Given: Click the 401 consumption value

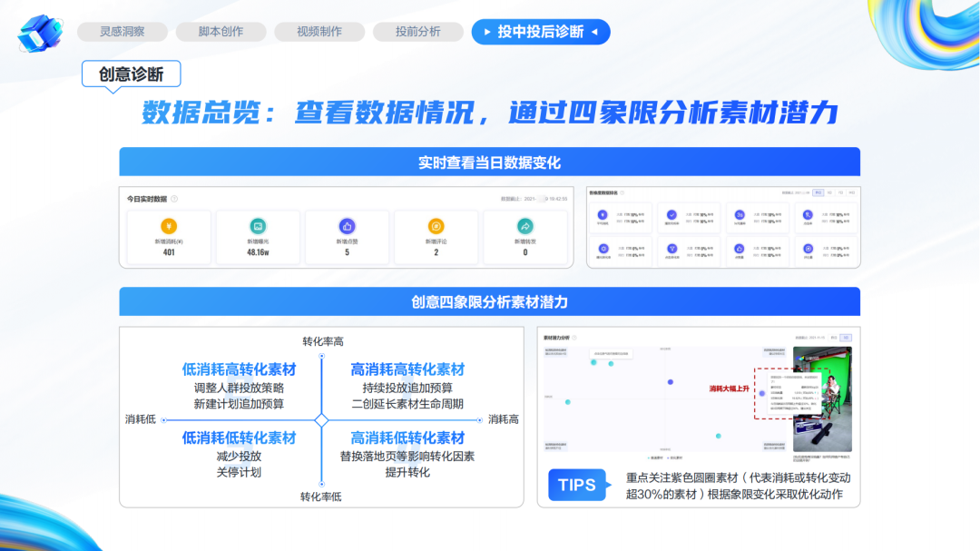Looking at the screenshot, I should click(x=169, y=252).
